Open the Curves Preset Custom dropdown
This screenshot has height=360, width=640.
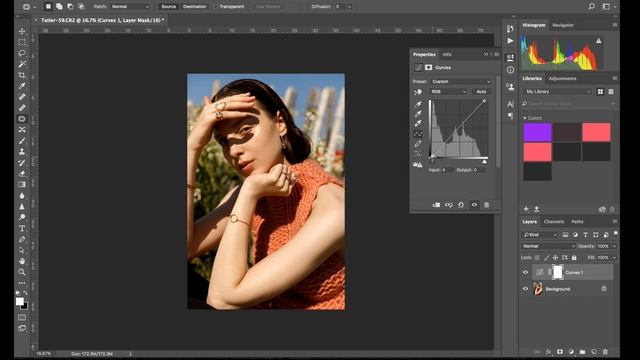461,82
